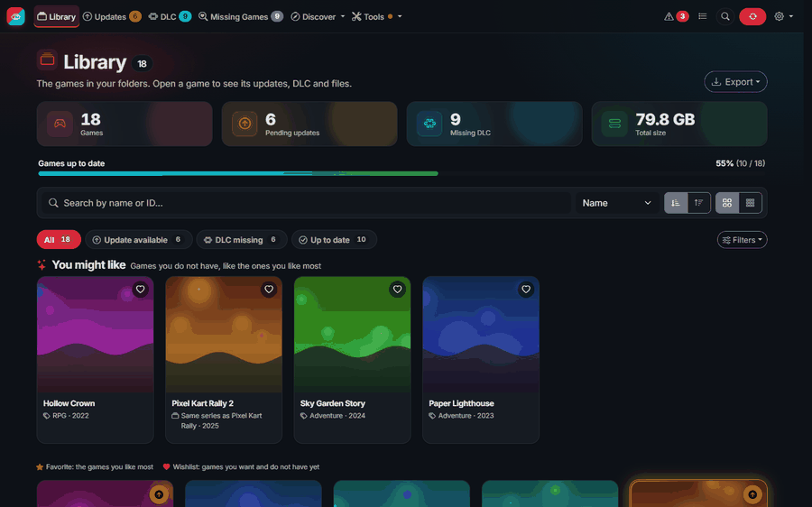Expand the Tools menu

tap(376, 16)
